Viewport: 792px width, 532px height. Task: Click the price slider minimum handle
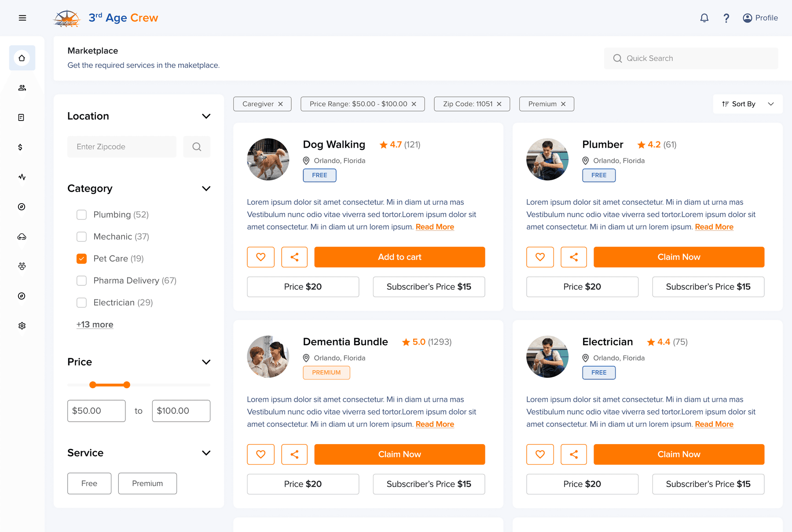click(x=92, y=385)
